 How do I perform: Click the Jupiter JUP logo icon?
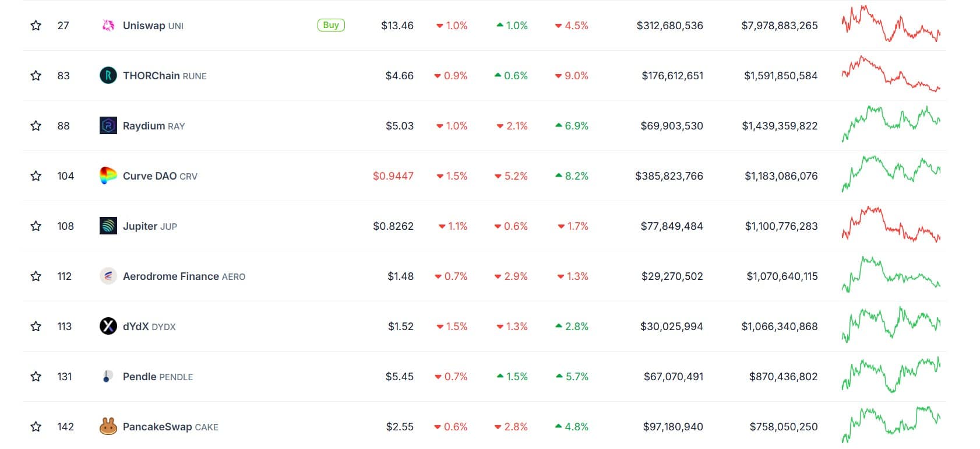point(108,226)
